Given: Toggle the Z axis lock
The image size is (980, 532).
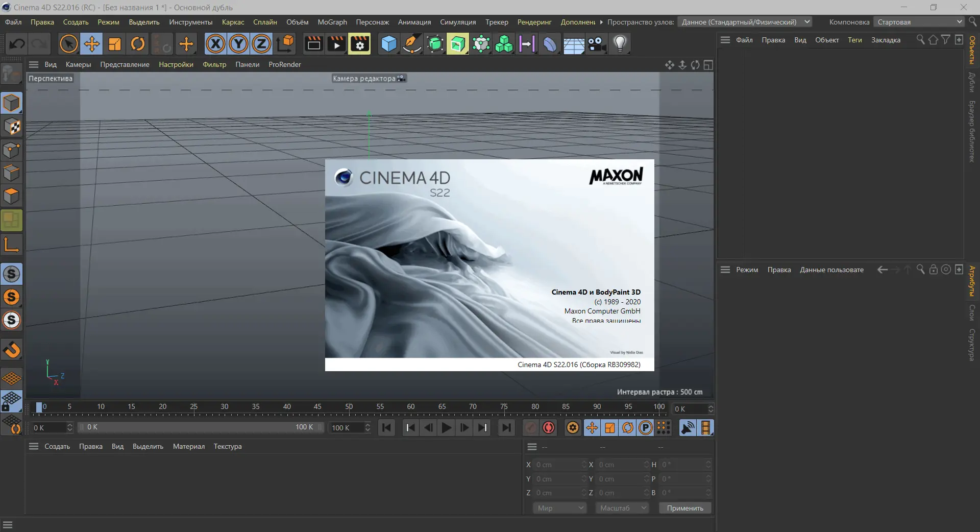Looking at the screenshot, I should [x=261, y=44].
